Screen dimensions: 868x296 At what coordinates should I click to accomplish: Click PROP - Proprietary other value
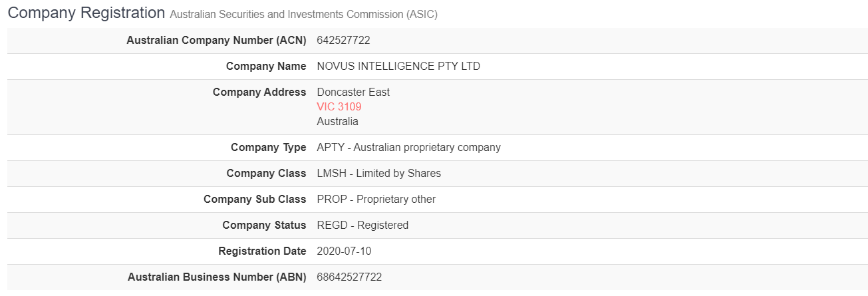(376, 199)
